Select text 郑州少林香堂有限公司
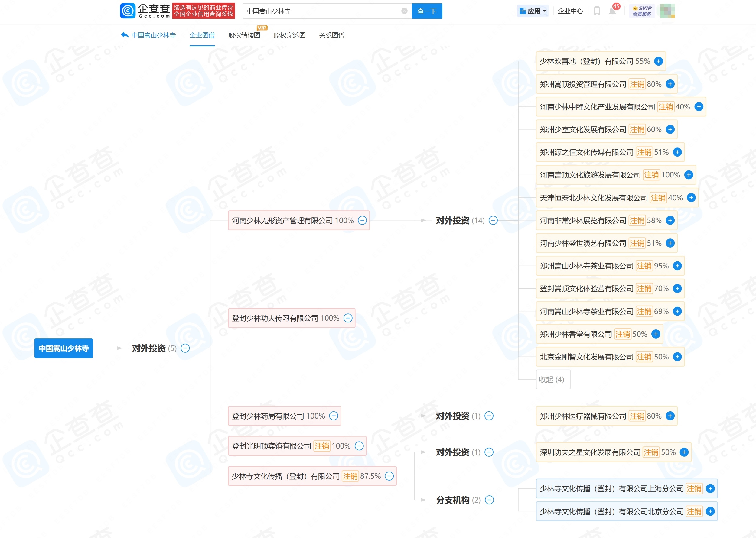The image size is (756, 538). point(576,334)
